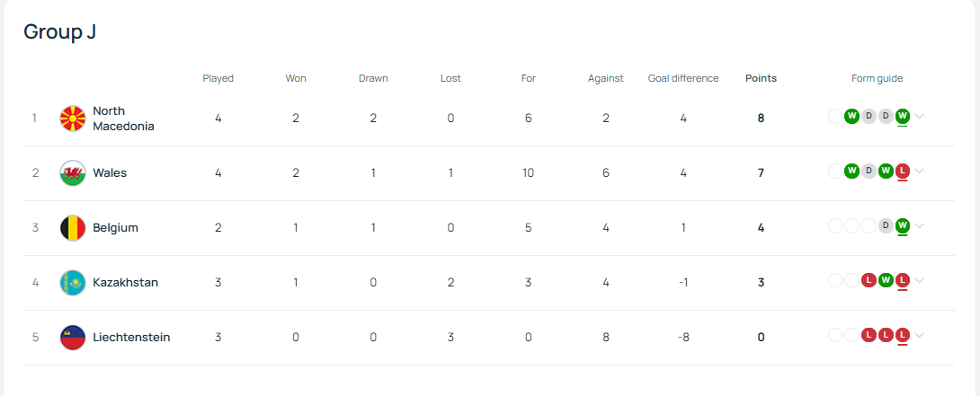Select Kazakhstan's green win form badge
The width and height of the screenshot is (980, 396).
886,281
